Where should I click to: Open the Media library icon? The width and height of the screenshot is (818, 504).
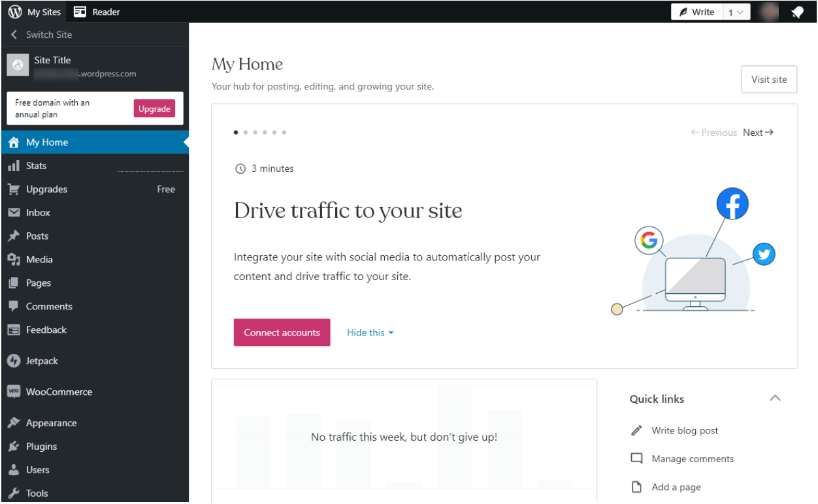point(14,259)
